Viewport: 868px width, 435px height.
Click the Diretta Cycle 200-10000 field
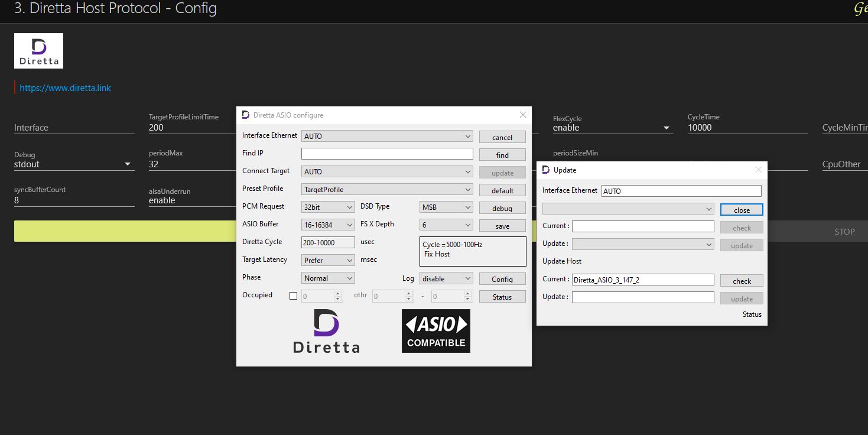pos(328,242)
